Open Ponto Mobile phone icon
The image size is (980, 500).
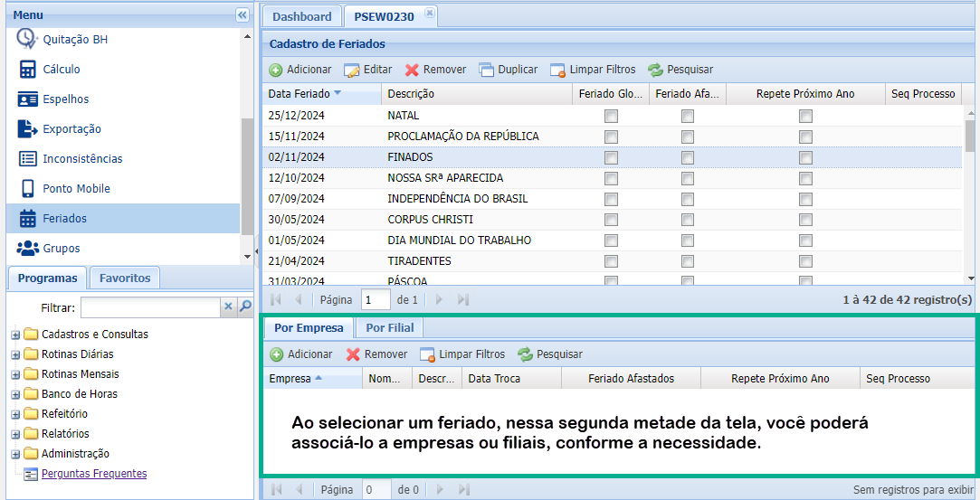27,189
